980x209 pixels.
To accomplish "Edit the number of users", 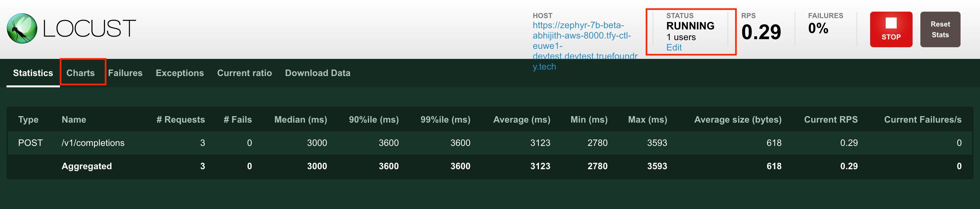I will point(674,48).
